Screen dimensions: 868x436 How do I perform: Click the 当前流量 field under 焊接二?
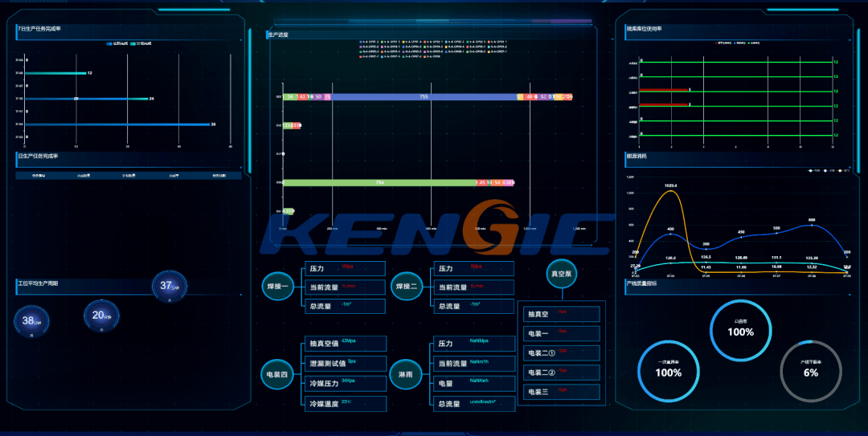click(x=474, y=287)
